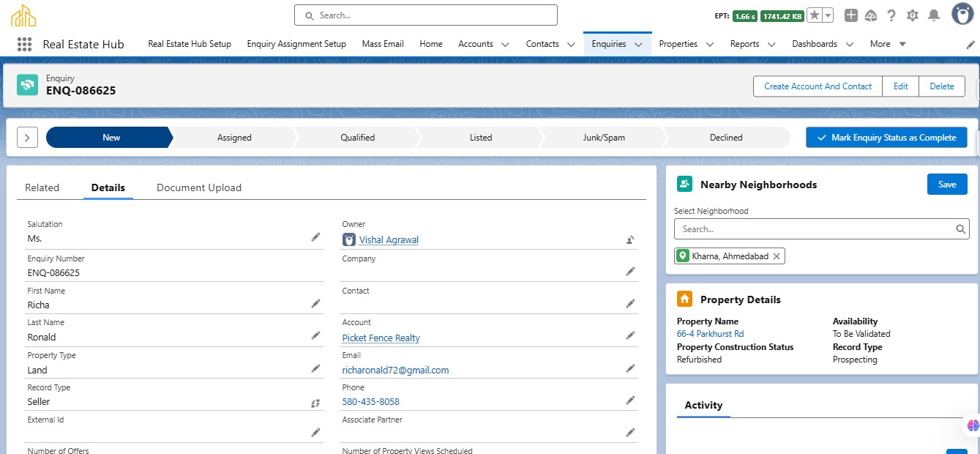The image size is (980, 454).
Task: Open the App Launcher grid icon
Action: point(24,44)
